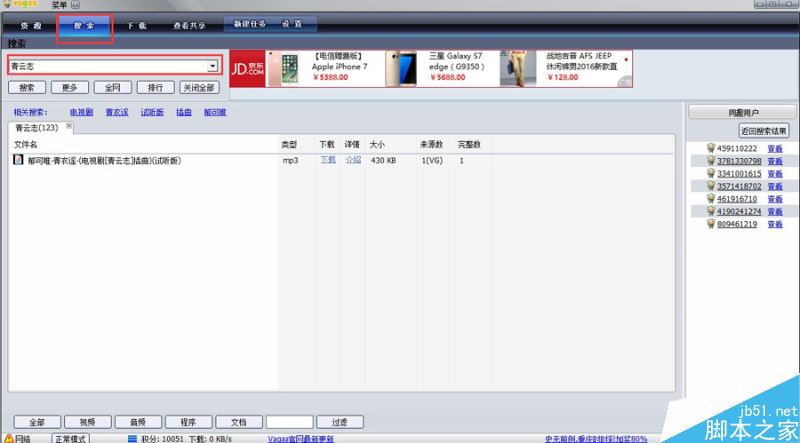Viewport: 800px width, 443px height.
Task: Click the empty filter text field beside 过滤
Action: [x=290, y=422]
